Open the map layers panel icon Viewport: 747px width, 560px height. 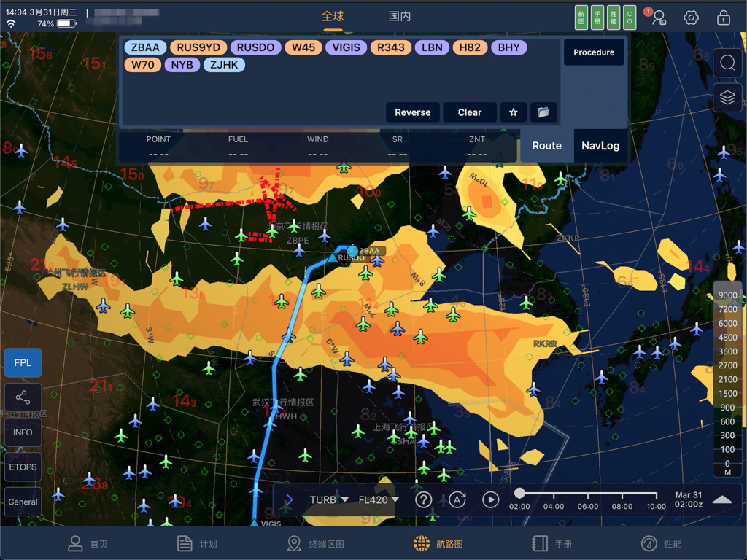coord(727,96)
